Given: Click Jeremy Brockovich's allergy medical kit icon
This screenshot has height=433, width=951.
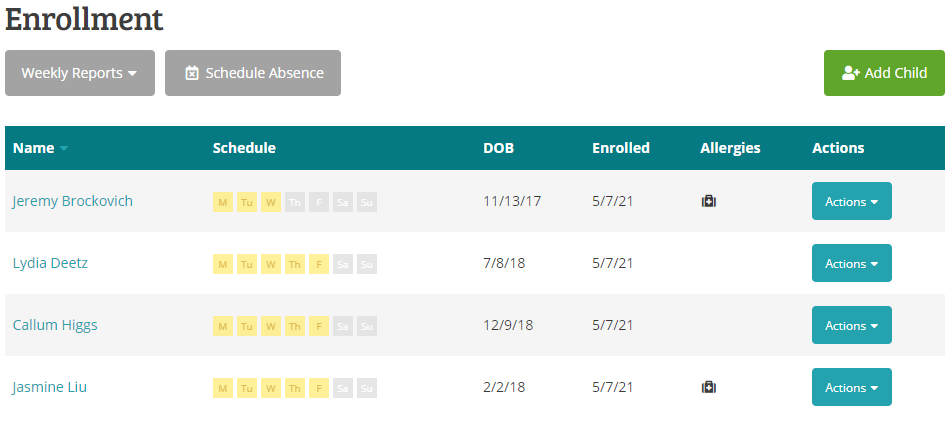Looking at the screenshot, I should coord(709,201).
